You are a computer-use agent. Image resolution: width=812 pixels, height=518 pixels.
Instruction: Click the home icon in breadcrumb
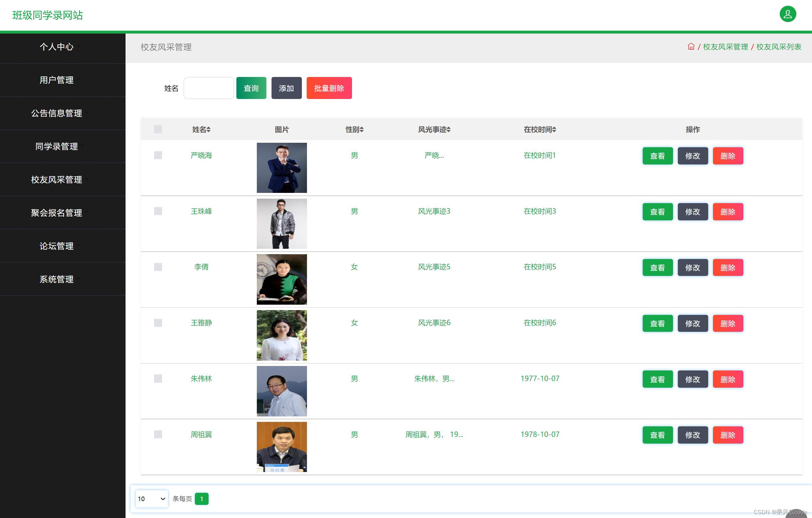(x=691, y=47)
